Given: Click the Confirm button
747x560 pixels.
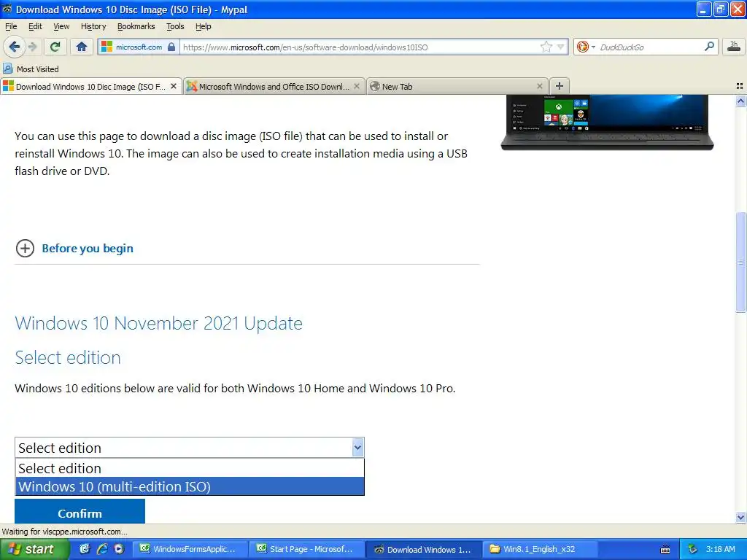Looking at the screenshot, I should 80,513.
